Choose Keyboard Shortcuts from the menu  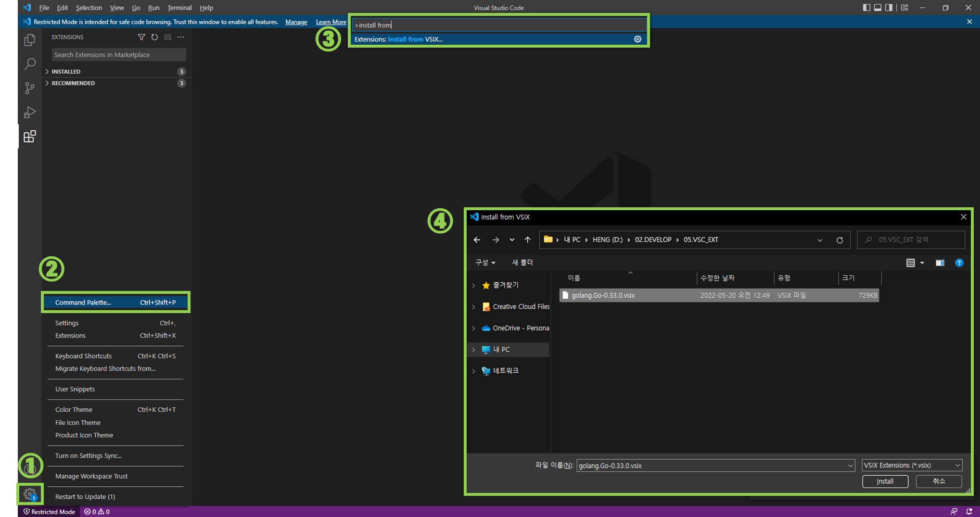115,356
